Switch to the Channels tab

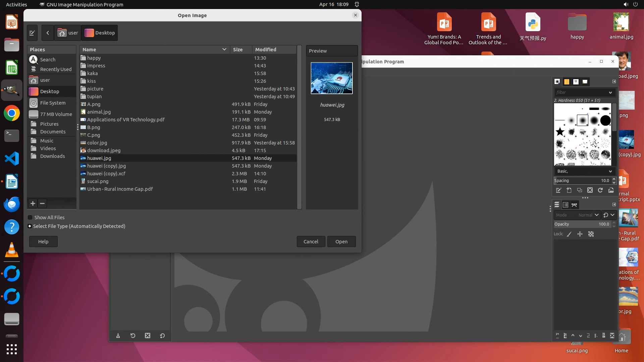coord(566,205)
